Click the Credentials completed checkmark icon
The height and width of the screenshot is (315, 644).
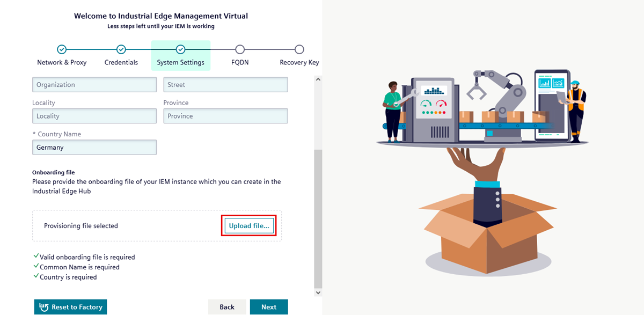point(121,48)
